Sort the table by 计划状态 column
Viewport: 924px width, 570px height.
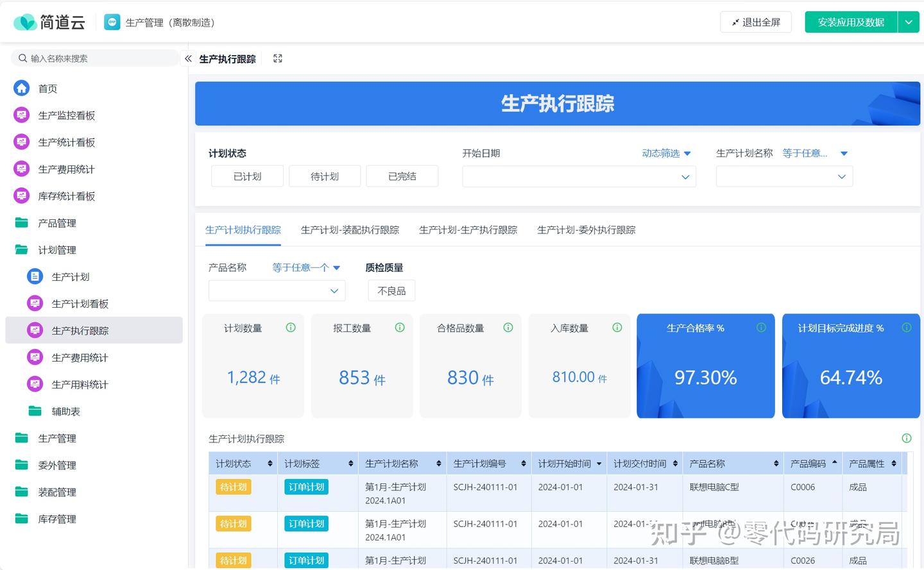click(x=269, y=464)
